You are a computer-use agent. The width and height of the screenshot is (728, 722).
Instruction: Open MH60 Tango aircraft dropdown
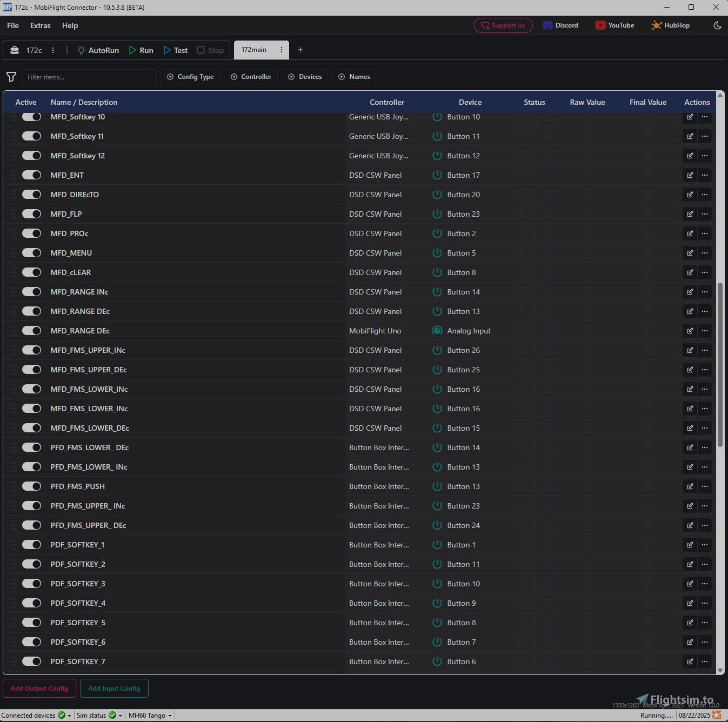coord(150,716)
